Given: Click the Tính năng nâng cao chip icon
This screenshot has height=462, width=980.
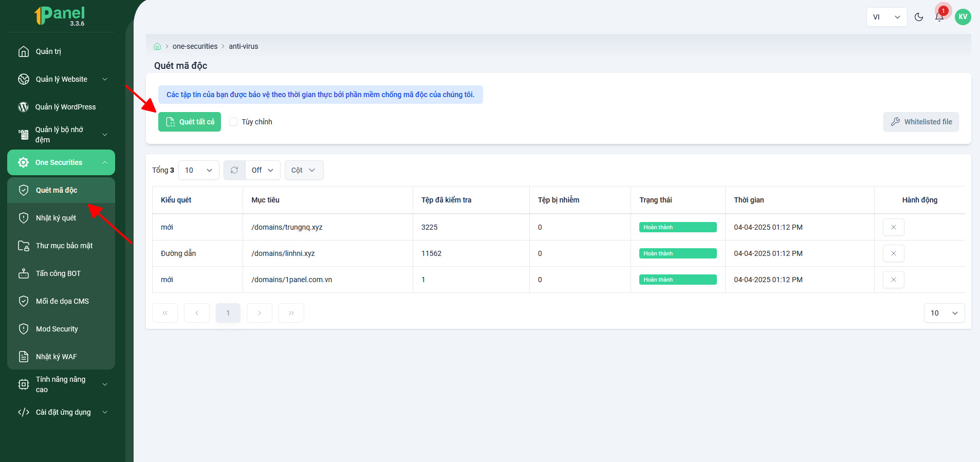Looking at the screenshot, I should pyautogui.click(x=24, y=384).
